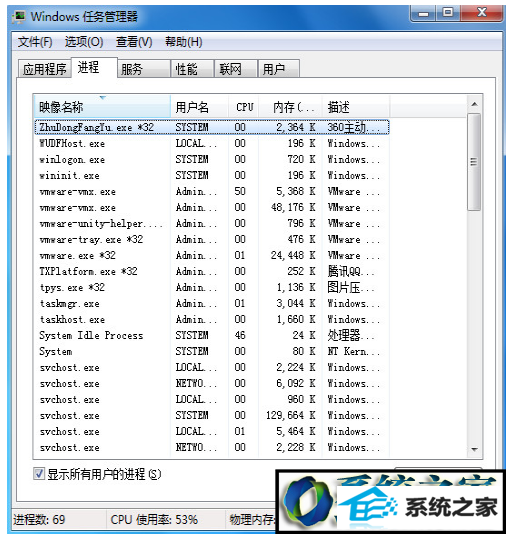Maximize the Task Manager window

tap(447, 14)
